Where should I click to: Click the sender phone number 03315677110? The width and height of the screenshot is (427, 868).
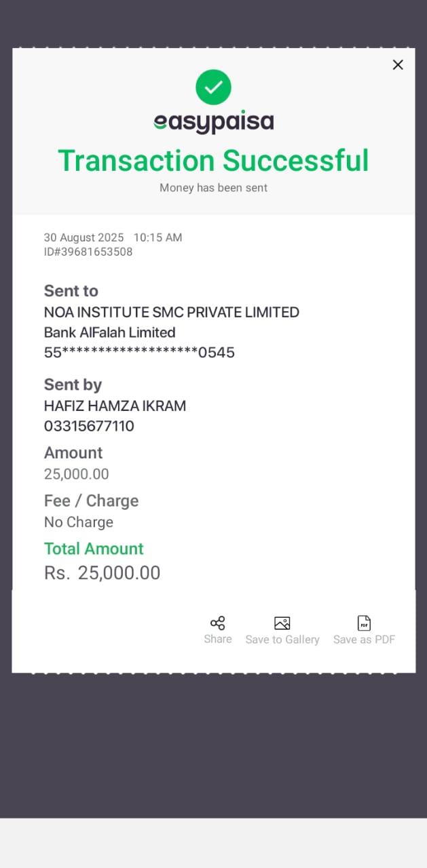pos(89,426)
